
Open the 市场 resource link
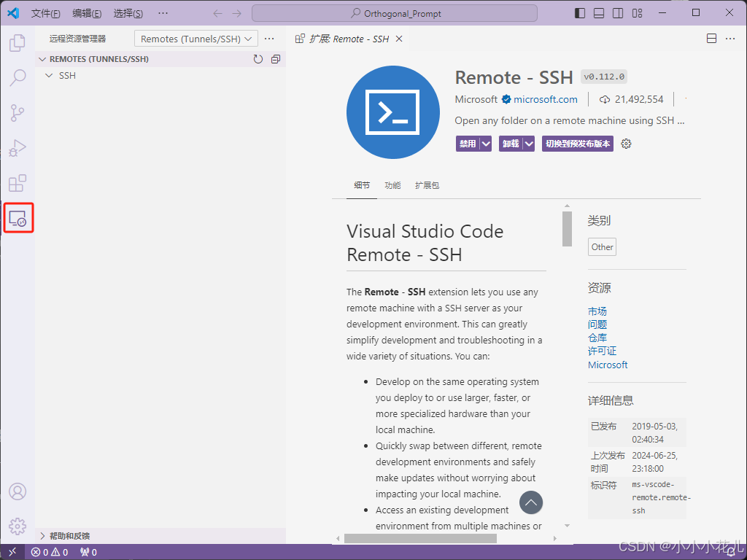[597, 311]
